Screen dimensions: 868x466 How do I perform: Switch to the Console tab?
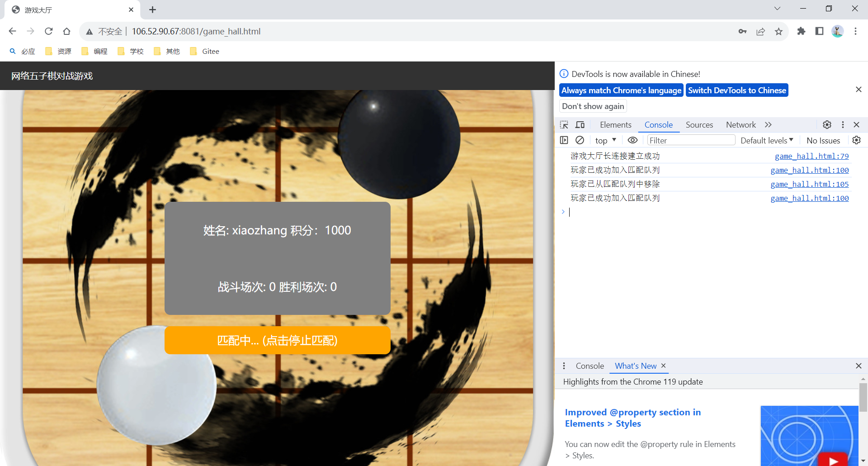658,125
